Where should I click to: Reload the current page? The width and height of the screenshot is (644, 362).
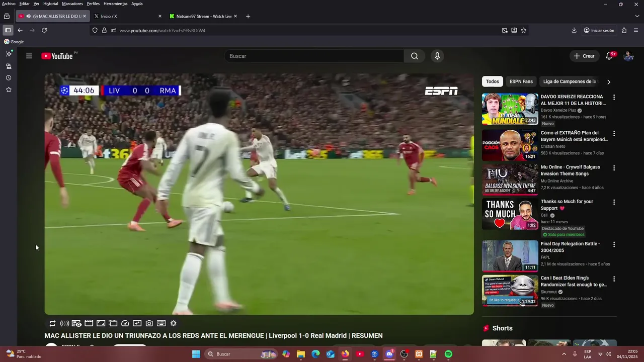[44, 30]
